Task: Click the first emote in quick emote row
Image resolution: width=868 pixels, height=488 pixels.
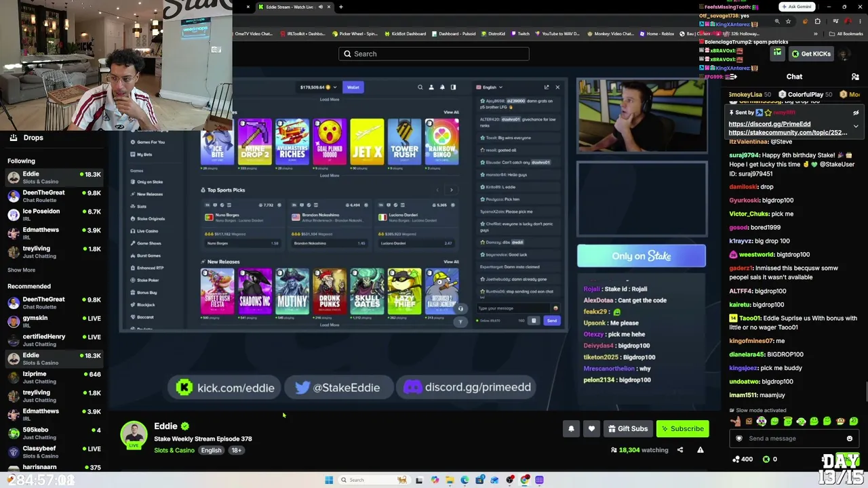Action: pos(736,422)
